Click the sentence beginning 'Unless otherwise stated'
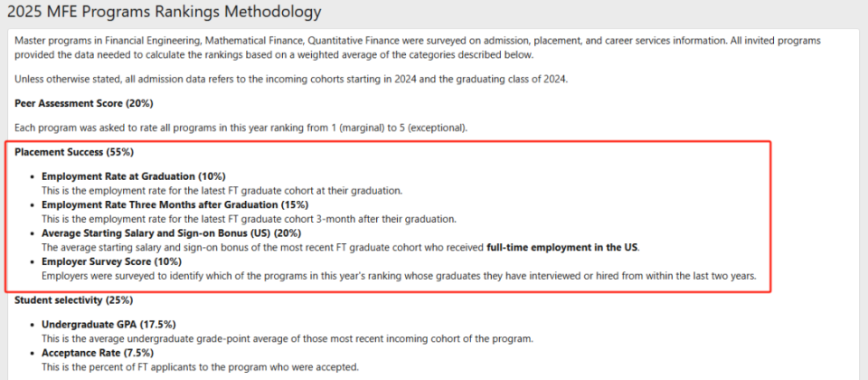The image size is (868, 380). point(292,80)
